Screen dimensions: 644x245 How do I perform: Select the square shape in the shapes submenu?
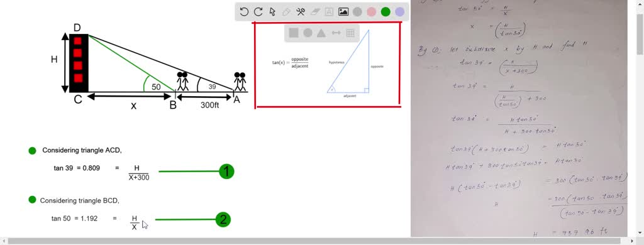pos(294,33)
